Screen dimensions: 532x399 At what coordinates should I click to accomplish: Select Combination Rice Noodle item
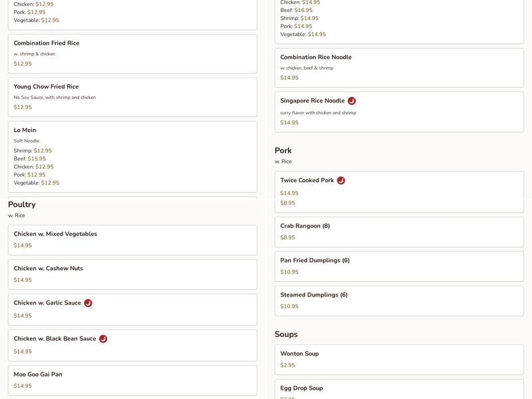coord(399,67)
